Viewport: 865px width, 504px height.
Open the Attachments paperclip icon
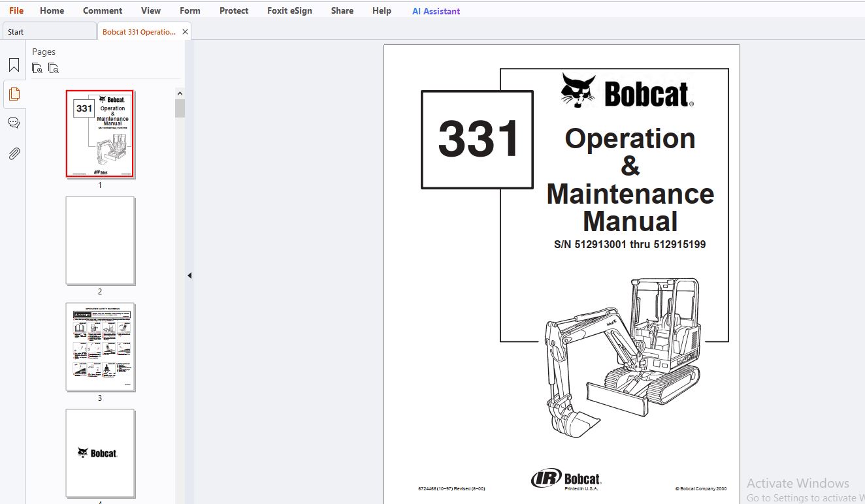pos(14,153)
